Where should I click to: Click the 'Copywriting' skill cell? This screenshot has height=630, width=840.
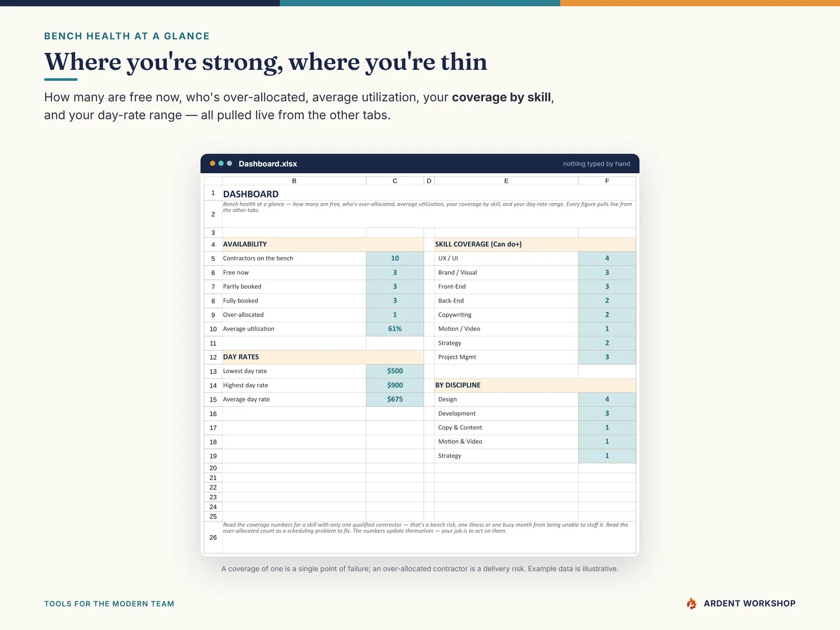pos(506,315)
